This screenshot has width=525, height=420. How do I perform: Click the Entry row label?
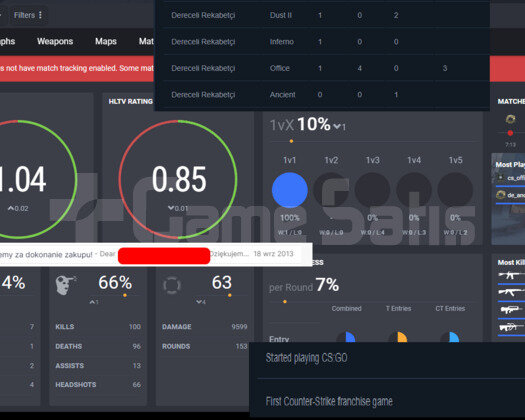[279, 339]
